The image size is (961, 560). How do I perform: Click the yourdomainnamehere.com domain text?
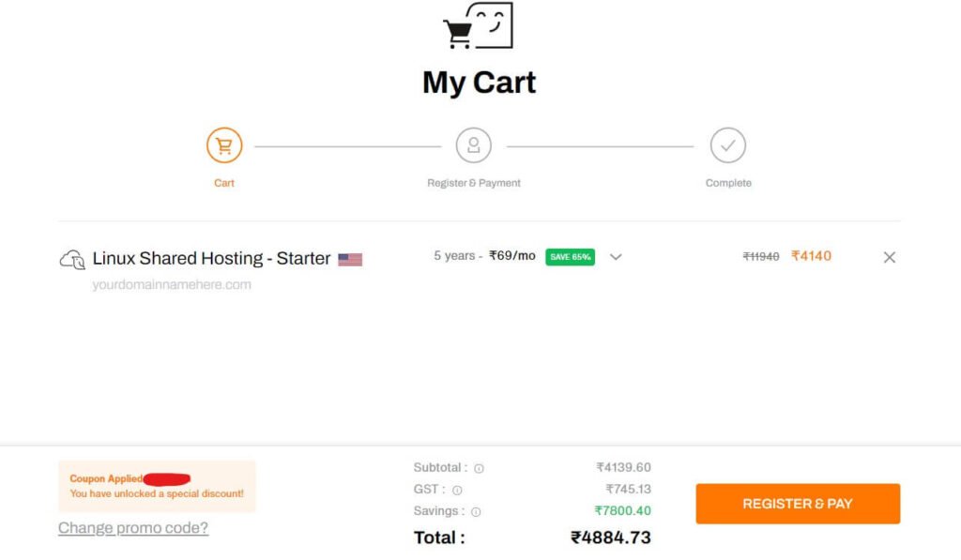[172, 284]
